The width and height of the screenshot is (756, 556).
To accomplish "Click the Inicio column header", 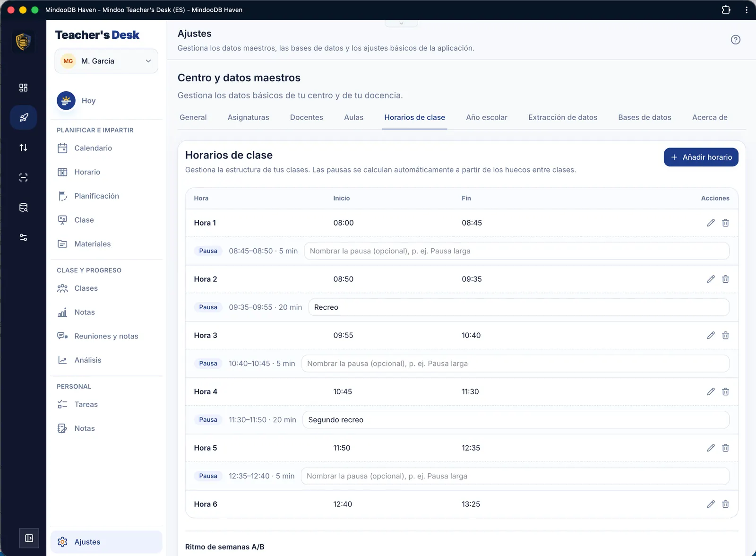I will (341, 198).
